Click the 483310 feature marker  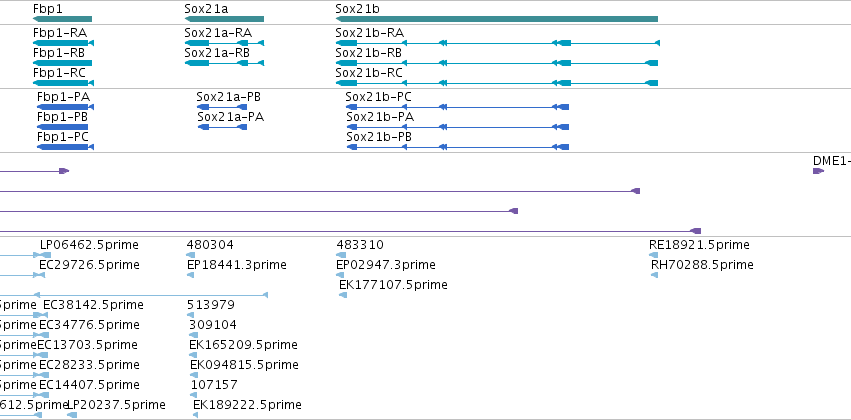[x=341, y=255]
